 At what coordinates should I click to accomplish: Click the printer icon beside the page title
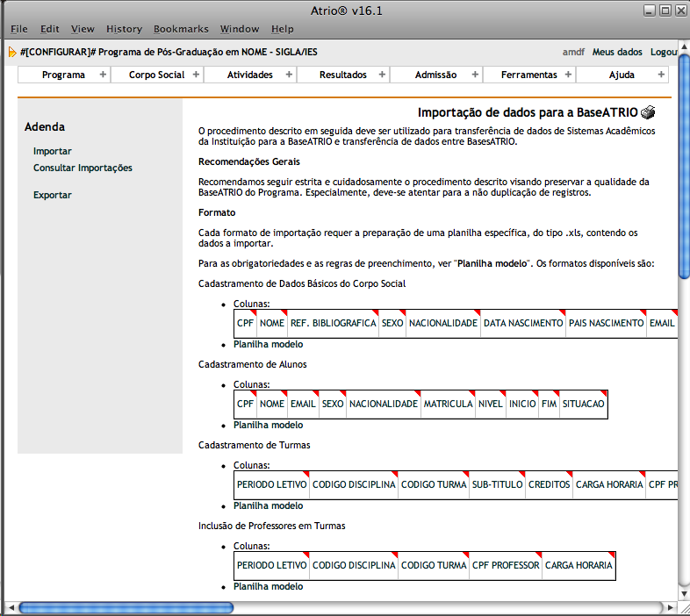coord(648,112)
